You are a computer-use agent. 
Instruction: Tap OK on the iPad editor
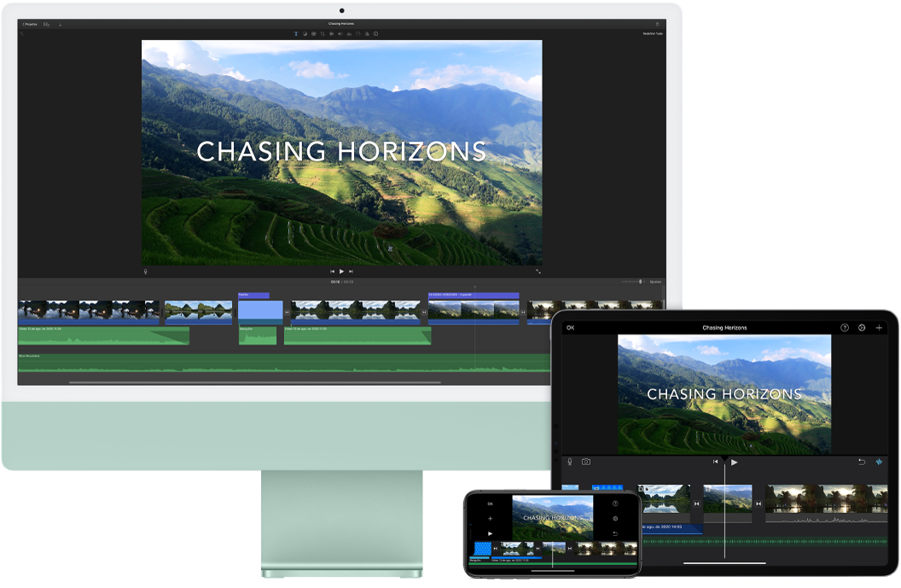tap(570, 328)
